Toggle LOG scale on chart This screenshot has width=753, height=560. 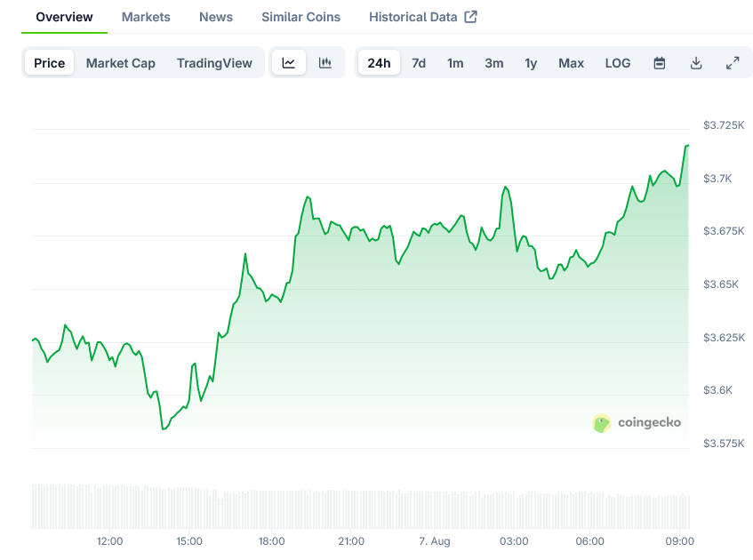click(x=618, y=63)
